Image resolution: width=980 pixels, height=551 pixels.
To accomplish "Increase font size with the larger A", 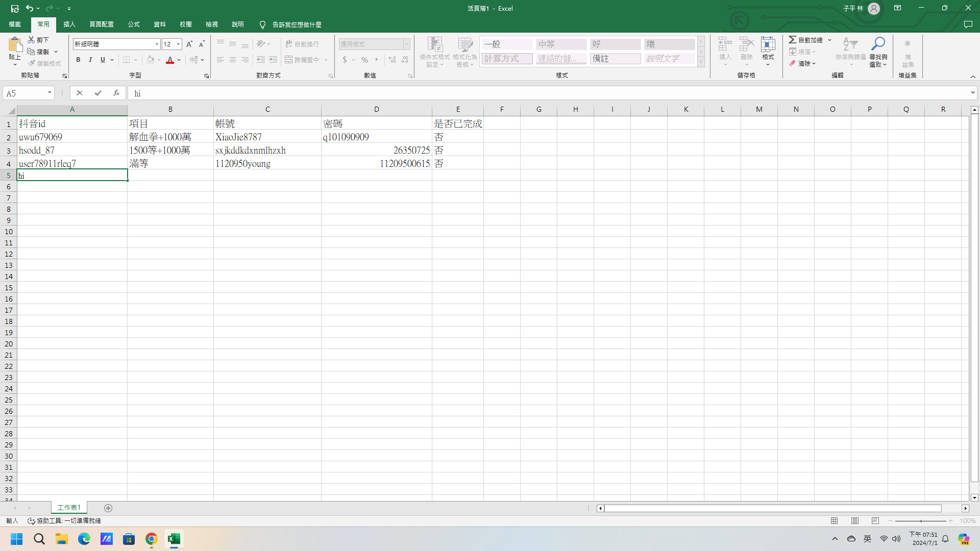I will (189, 44).
